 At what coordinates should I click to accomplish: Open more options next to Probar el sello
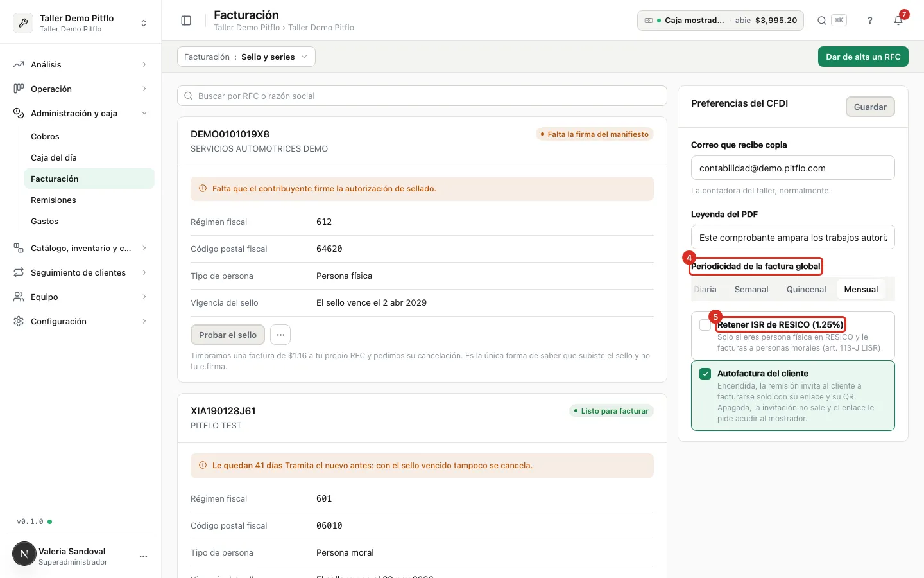[280, 335]
